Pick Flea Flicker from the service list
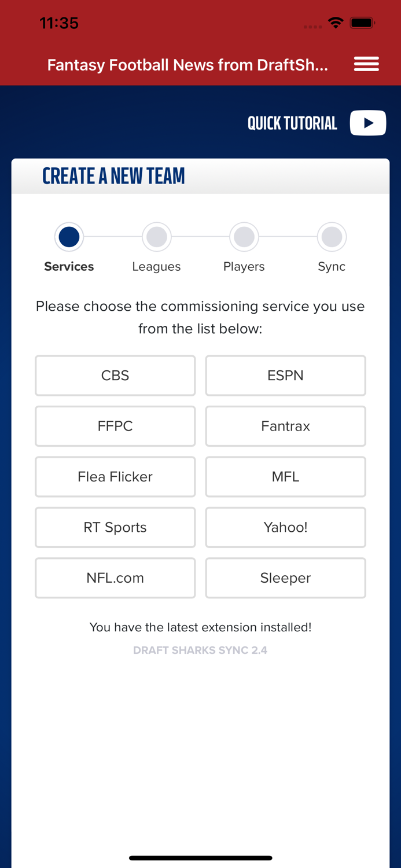The image size is (401, 868). (x=115, y=477)
